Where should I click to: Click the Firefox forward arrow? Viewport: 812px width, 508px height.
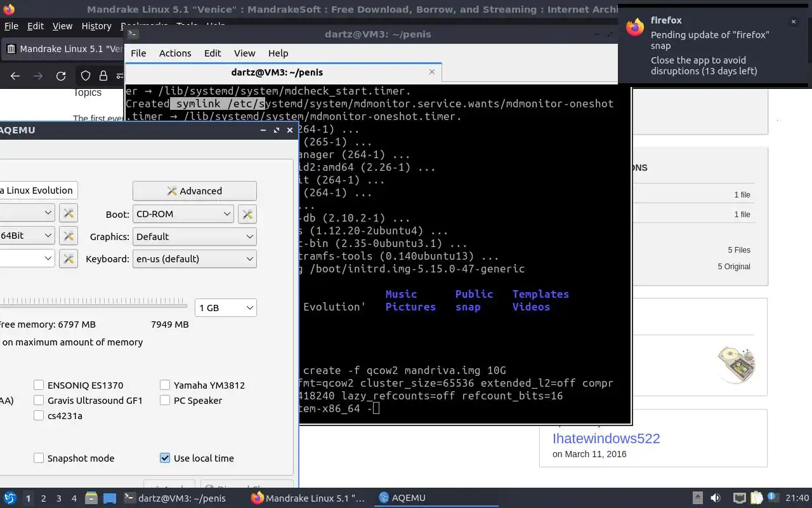[38, 76]
